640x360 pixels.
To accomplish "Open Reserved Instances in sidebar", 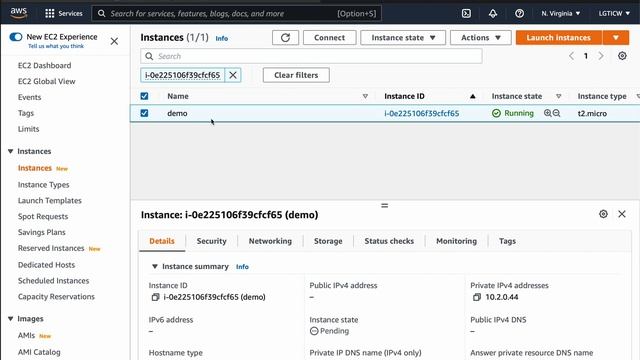I will tap(51, 248).
